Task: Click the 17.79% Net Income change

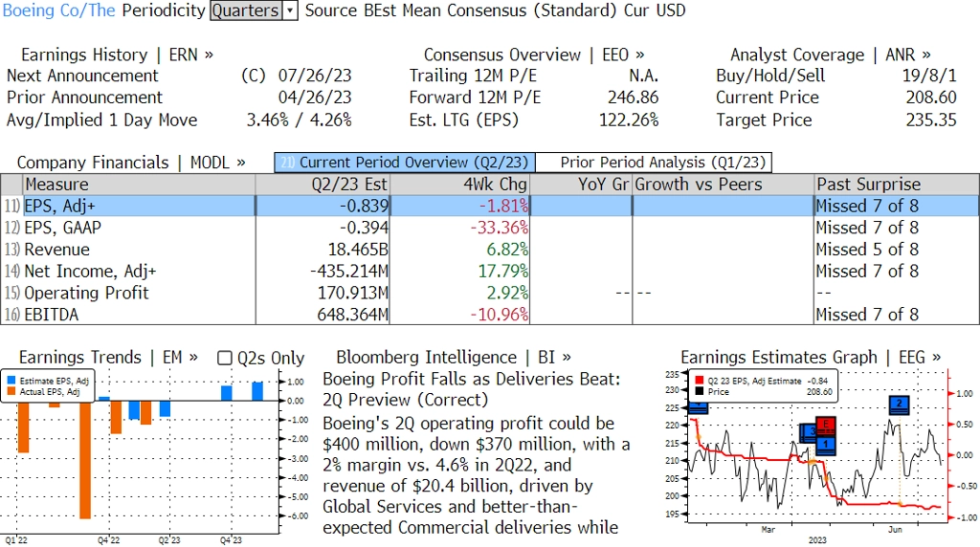Action: tap(503, 272)
